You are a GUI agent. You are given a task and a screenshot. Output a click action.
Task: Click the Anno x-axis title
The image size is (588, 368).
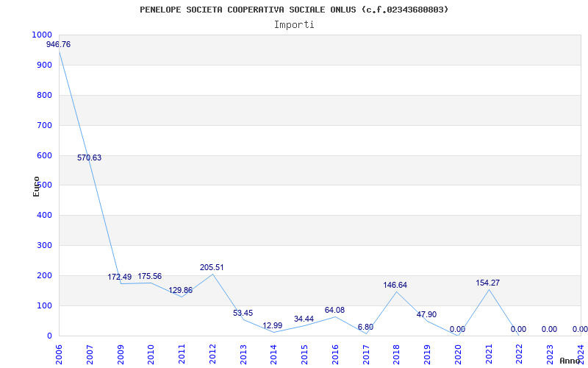click(x=570, y=361)
